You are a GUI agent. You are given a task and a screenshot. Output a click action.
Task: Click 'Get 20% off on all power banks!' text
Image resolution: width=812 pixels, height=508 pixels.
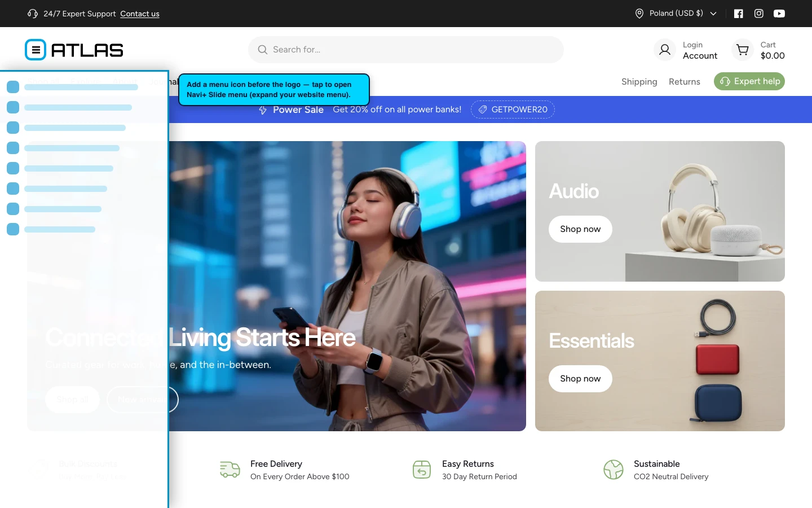point(397,110)
